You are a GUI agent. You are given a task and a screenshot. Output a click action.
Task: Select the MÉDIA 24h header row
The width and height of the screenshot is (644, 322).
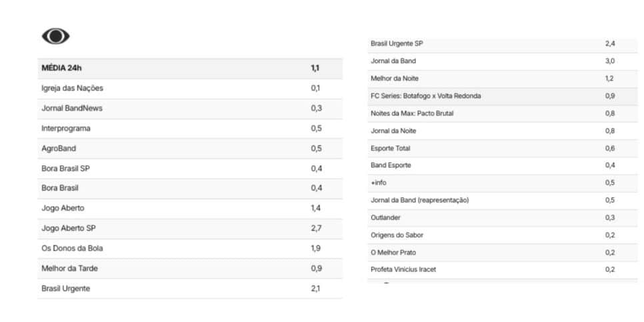coord(190,69)
